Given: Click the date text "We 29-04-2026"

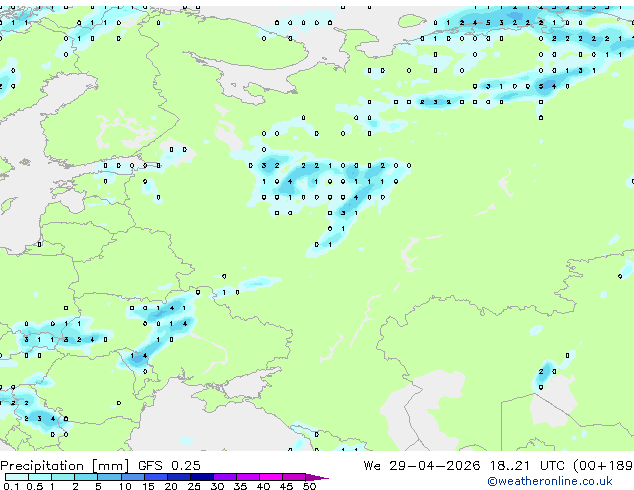Looking at the screenshot, I should (422, 466).
